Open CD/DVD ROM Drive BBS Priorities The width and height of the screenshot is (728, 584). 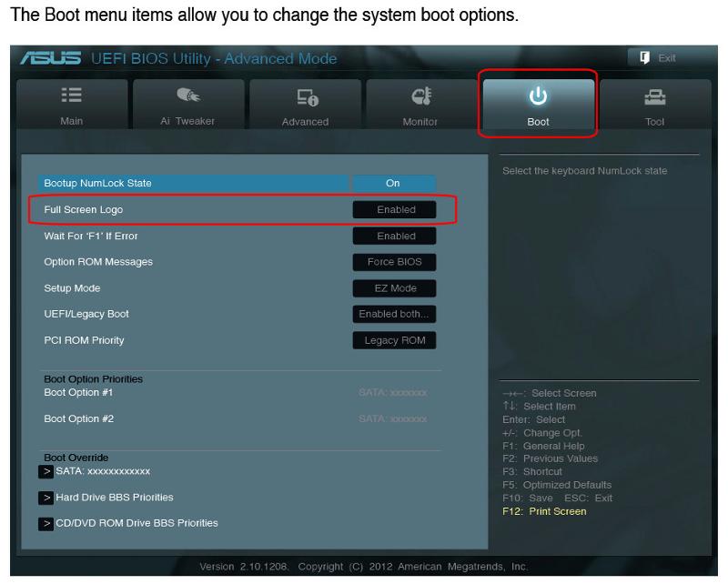click(x=136, y=523)
